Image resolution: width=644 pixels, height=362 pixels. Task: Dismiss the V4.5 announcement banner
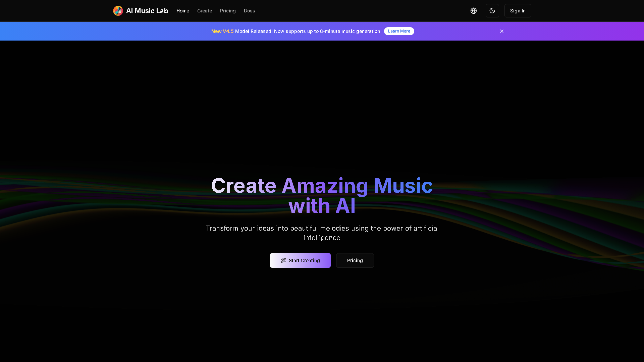point(502,31)
